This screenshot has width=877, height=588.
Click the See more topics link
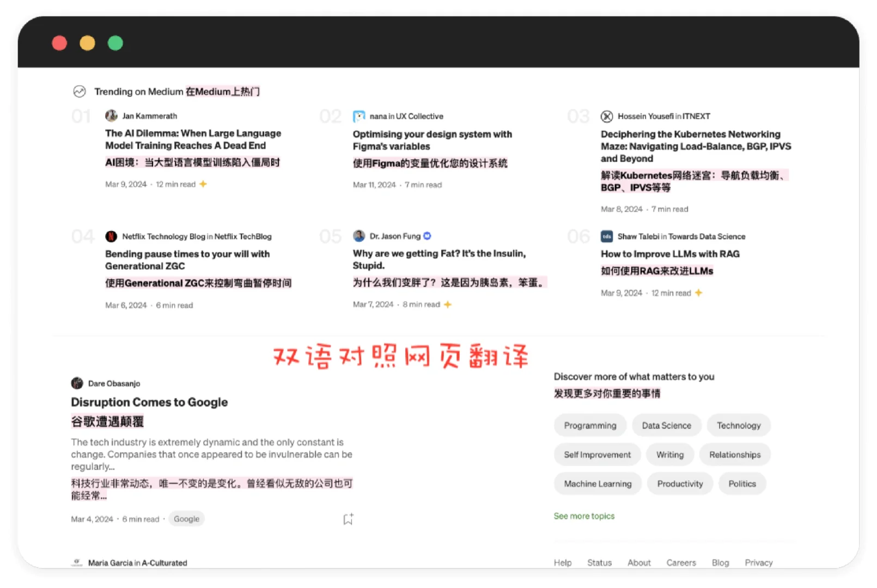(x=584, y=516)
